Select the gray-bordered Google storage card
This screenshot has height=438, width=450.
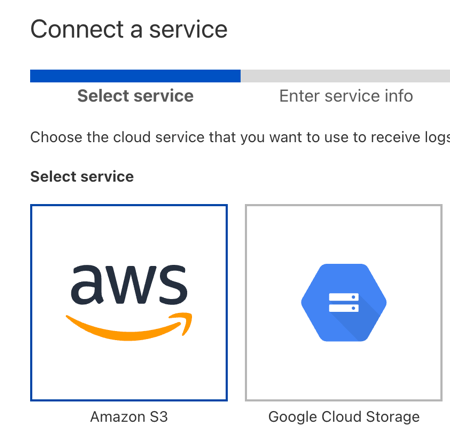pyautogui.click(x=344, y=302)
